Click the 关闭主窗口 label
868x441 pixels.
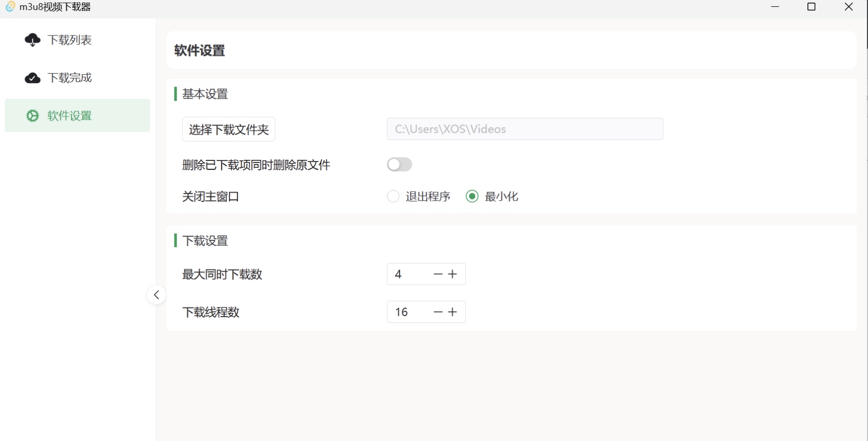(x=210, y=196)
